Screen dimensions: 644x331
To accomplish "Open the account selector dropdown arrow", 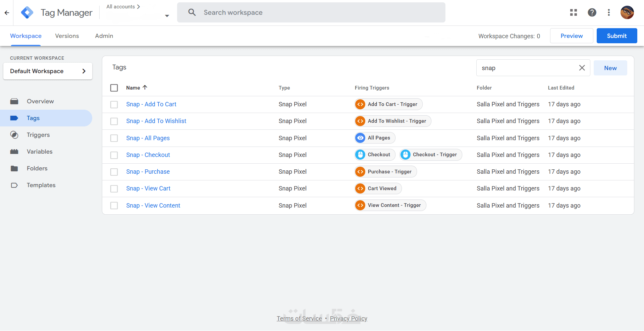I will (x=167, y=16).
